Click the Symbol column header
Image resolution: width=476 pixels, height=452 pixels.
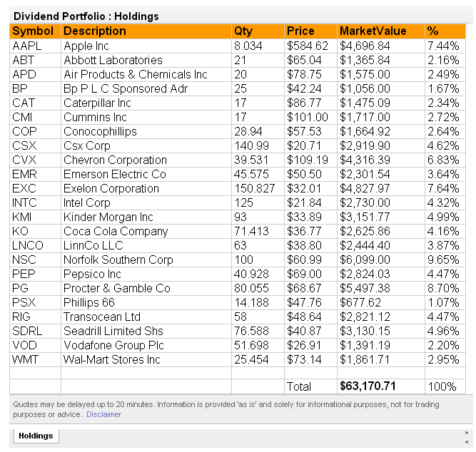33,31
